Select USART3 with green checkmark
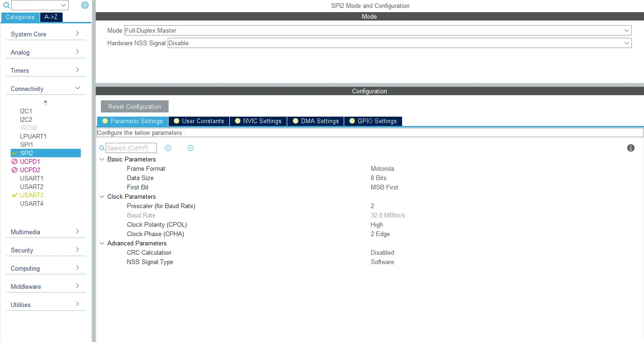Viewport: 644px width, 342px height. [31, 195]
